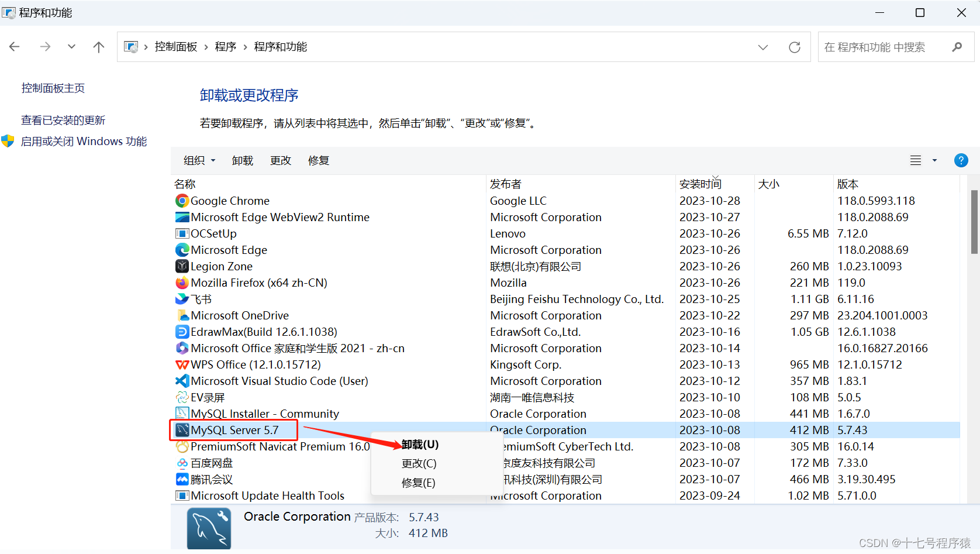
Task: Select the Google Chrome row name
Action: (x=230, y=201)
